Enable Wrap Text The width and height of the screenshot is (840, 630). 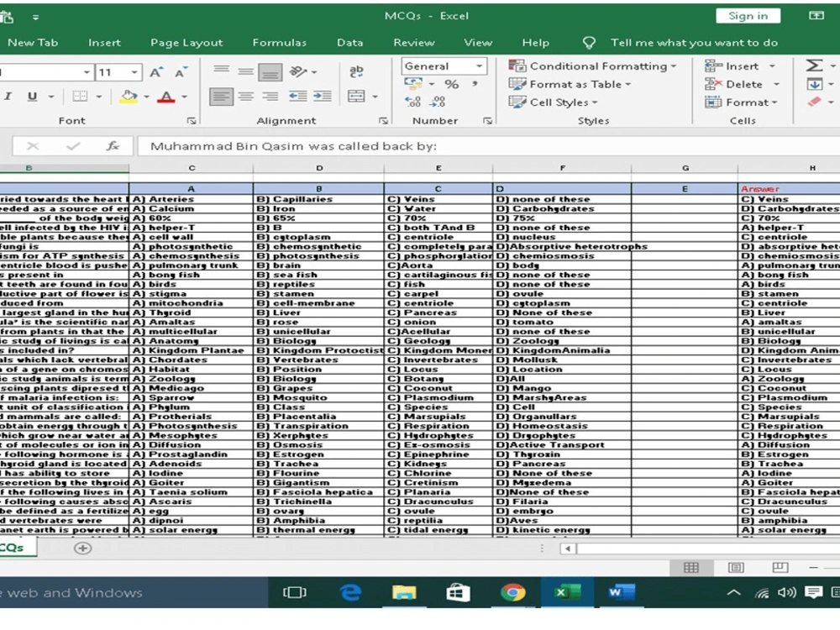[x=356, y=71]
